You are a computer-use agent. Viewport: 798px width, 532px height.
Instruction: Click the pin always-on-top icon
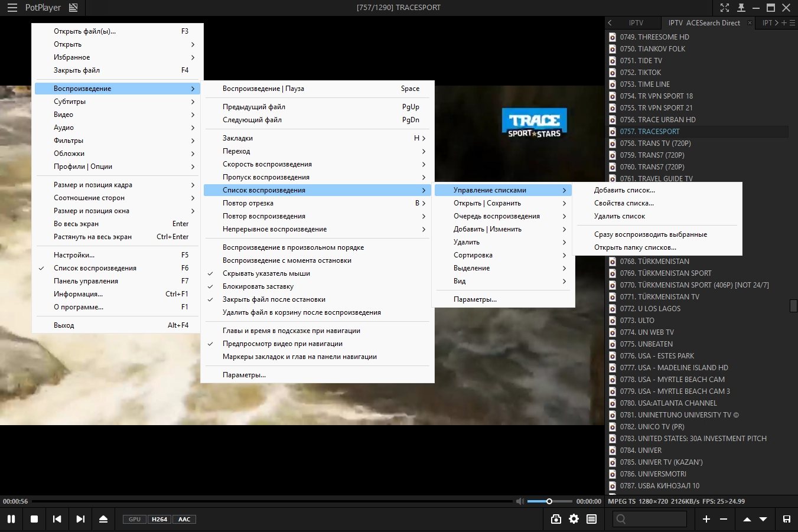point(741,8)
